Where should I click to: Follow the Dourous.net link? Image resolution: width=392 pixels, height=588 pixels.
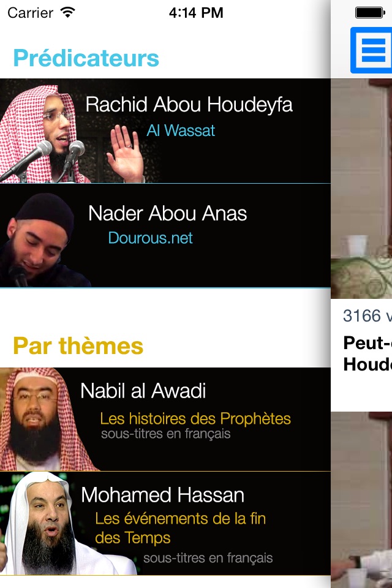click(x=151, y=238)
